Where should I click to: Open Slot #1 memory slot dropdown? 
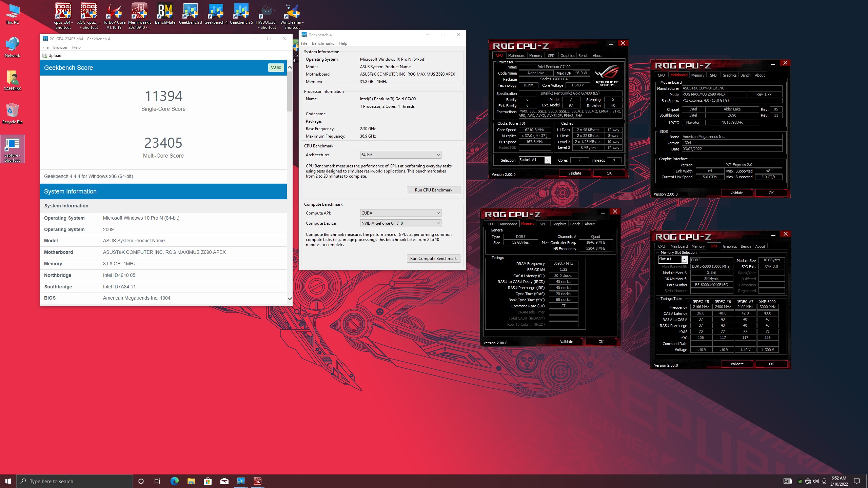click(x=673, y=259)
